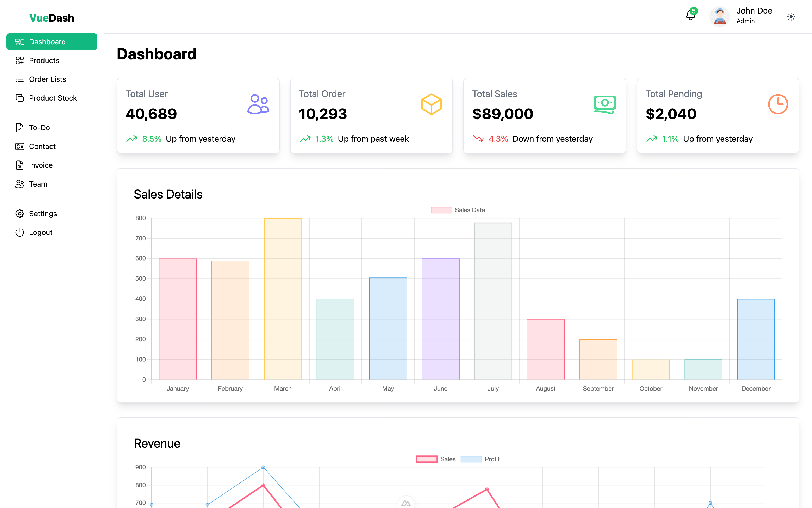Click the green banknote icon in Total Sales card

tap(605, 104)
